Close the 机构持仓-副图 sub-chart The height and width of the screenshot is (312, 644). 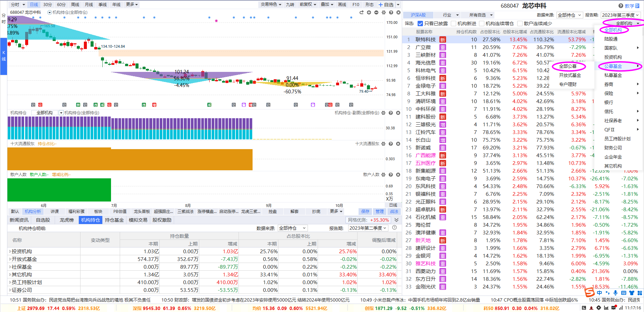click(x=398, y=113)
